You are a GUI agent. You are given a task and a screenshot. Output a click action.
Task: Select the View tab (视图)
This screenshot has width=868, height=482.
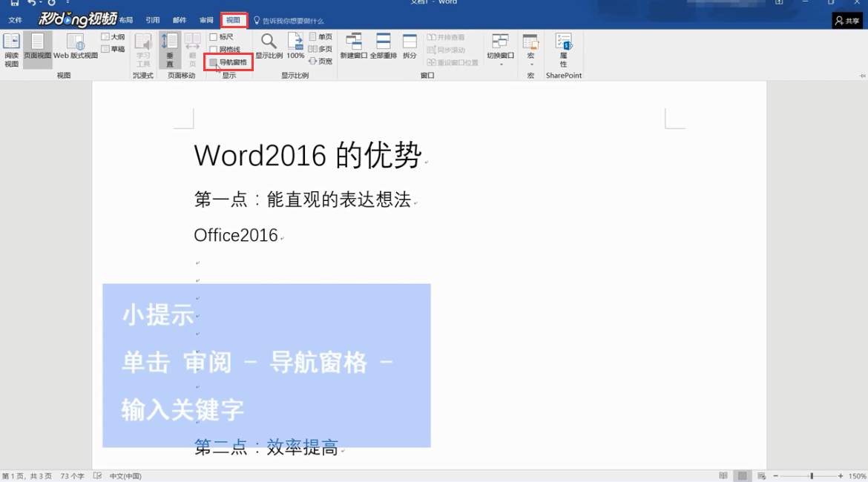233,21
